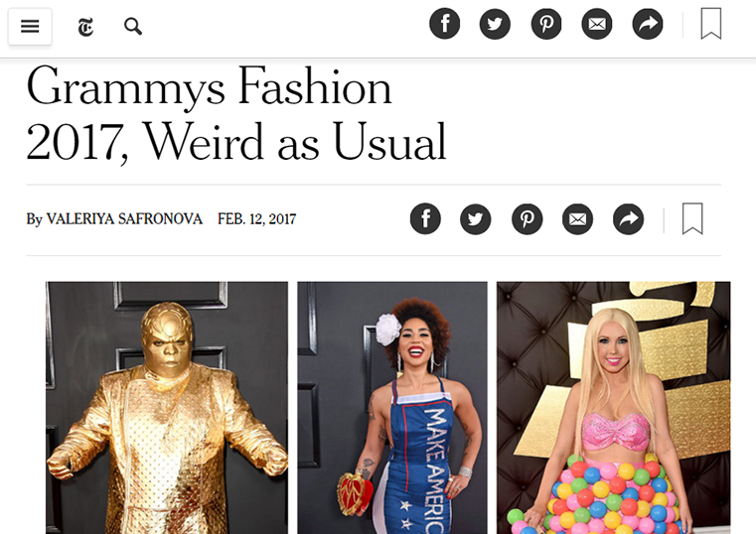
Task: Open the Make America dress photo
Action: [x=392, y=407]
